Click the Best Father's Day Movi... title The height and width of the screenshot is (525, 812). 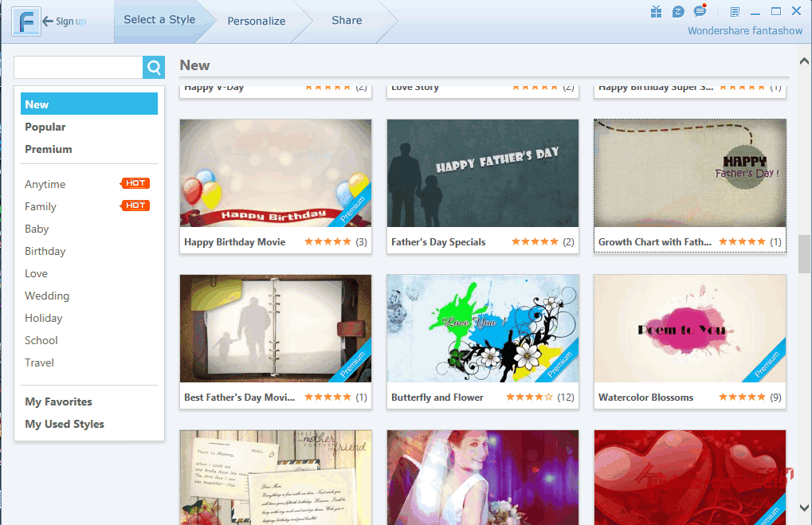(239, 397)
